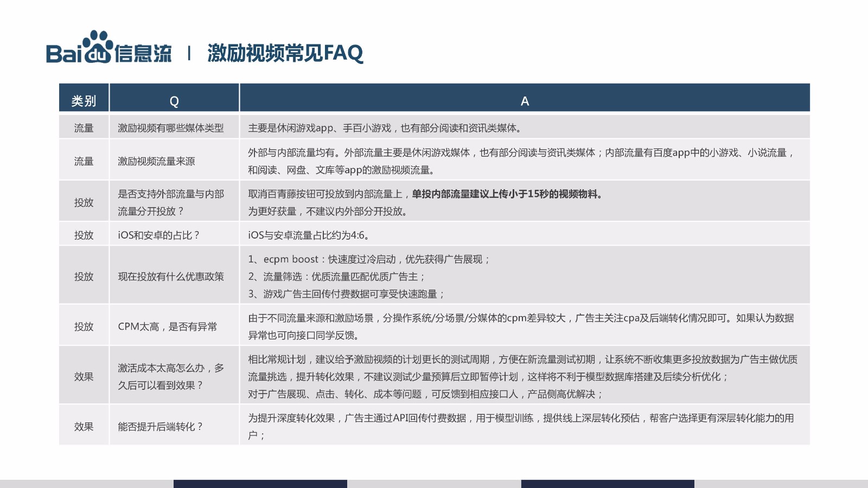868x488 pixels.
Task: Select the question CPM太高，是否有异常
Action: click(x=167, y=326)
